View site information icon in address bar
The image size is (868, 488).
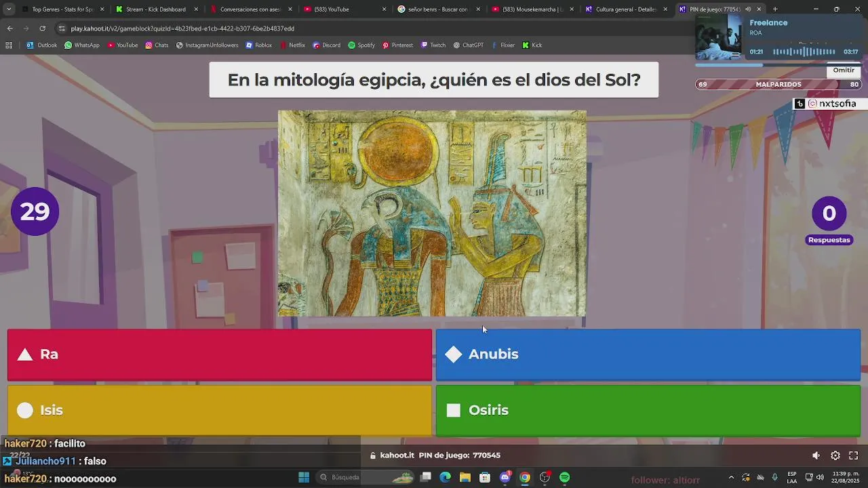point(62,28)
